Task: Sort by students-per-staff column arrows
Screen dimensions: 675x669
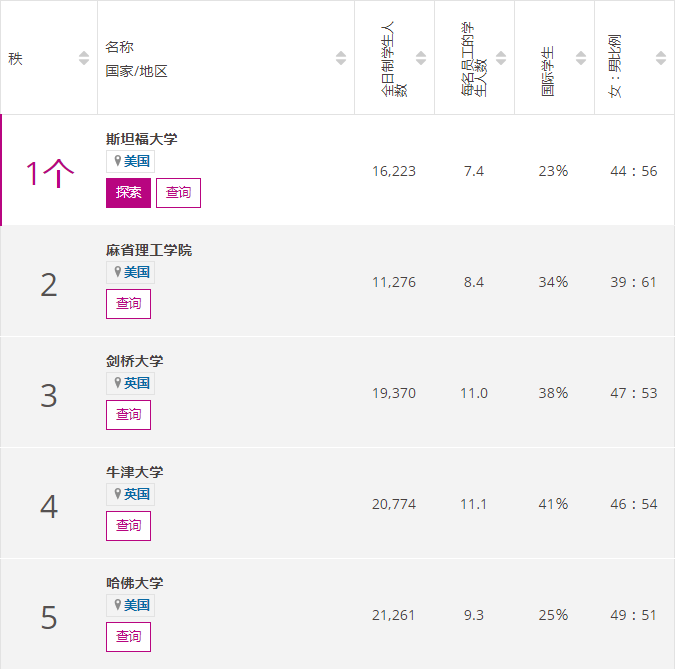Action: 501,59
